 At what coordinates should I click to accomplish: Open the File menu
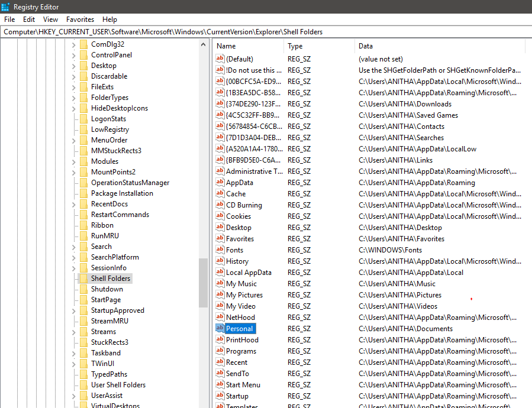pos(9,19)
